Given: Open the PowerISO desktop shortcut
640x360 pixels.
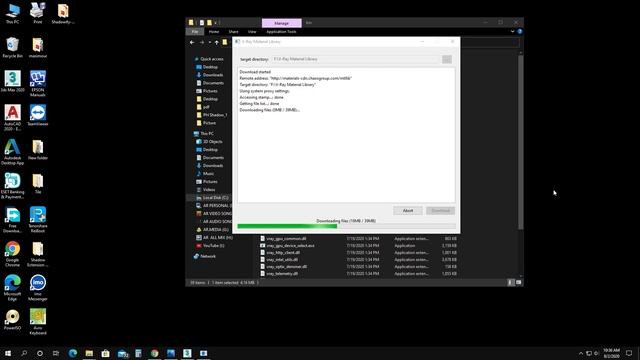Looking at the screenshot, I should pyautogui.click(x=12, y=319).
